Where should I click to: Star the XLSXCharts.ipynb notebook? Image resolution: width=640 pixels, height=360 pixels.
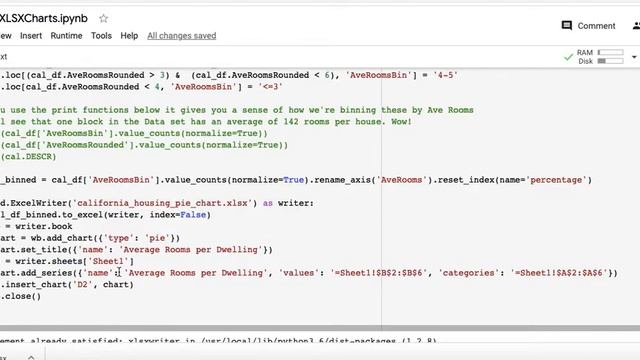pos(103,18)
